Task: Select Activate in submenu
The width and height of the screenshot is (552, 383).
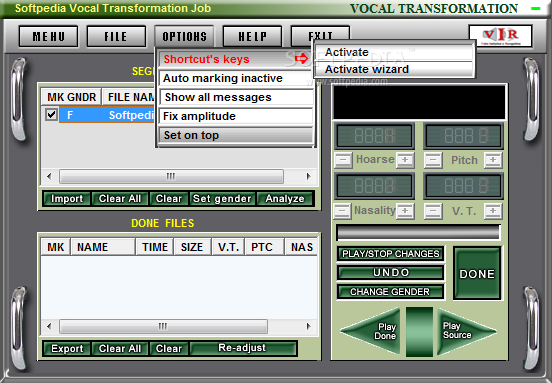Action: [394, 52]
